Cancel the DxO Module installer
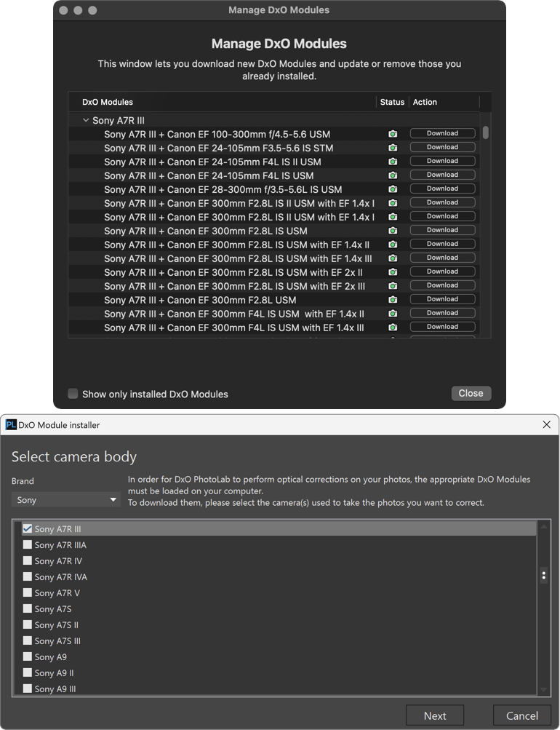Viewport: 560px width, 730px height. pyautogui.click(x=522, y=715)
